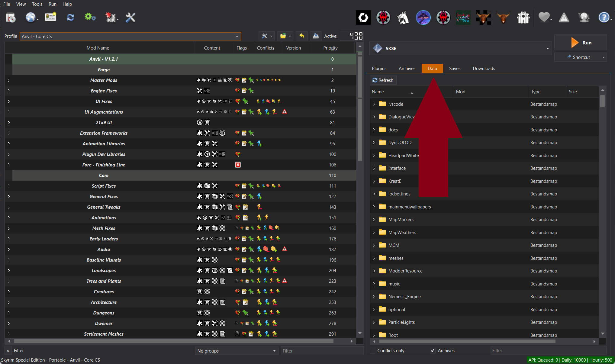Click the Refresh button in Data tab
The width and height of the screenshot is (615, 364).
pyautogui.click(x=383, y=80)
